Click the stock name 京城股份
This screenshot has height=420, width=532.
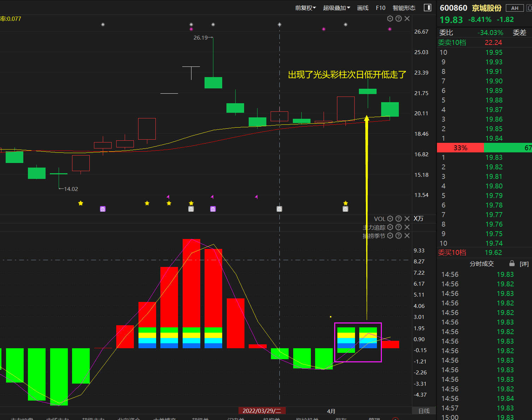(x=487, y=8)
